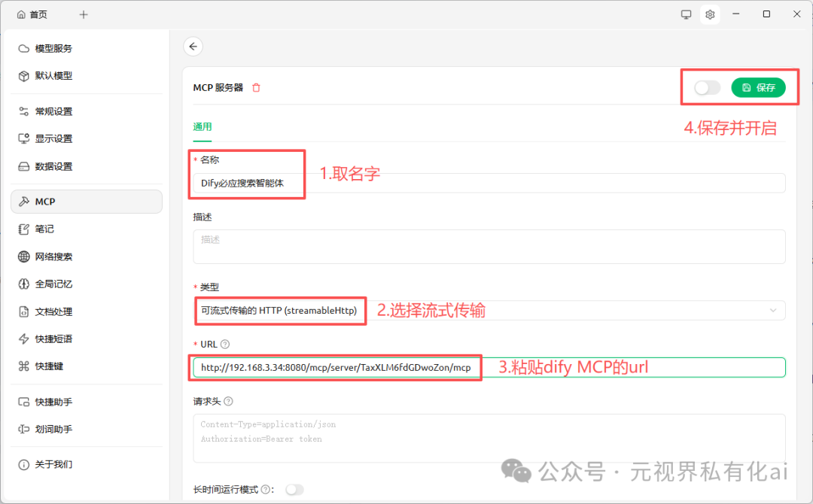Viewport: 813px width, 504px height.
Task: Click Data Settings (数据设置) drive icon
Action: tap(24, 166)
